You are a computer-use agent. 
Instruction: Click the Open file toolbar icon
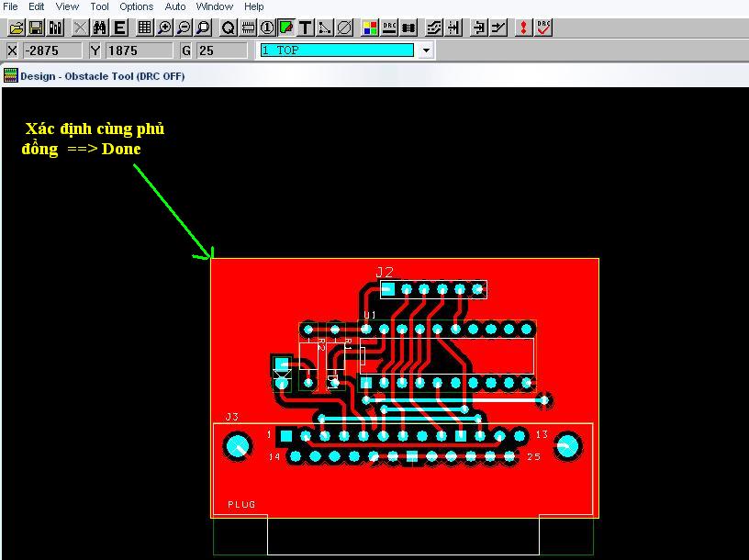pyautogui.click(x=17, y=28)
